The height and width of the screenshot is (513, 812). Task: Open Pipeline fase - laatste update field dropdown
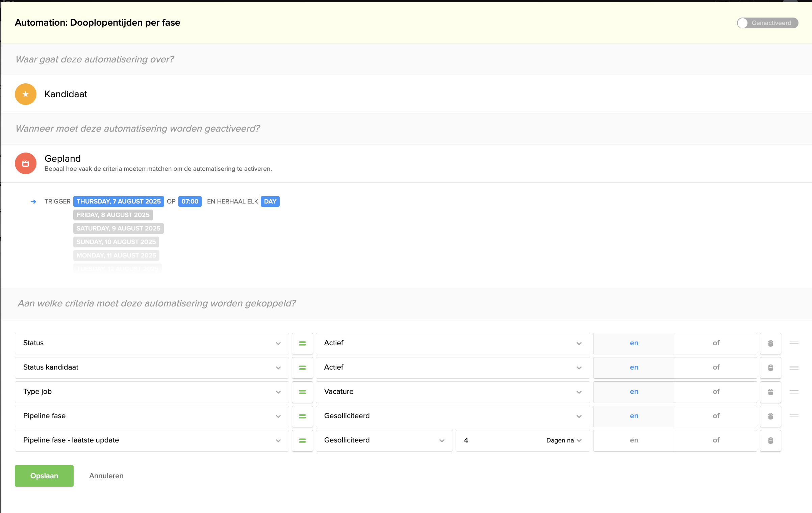pyautogui.click(x=152, y=440)
